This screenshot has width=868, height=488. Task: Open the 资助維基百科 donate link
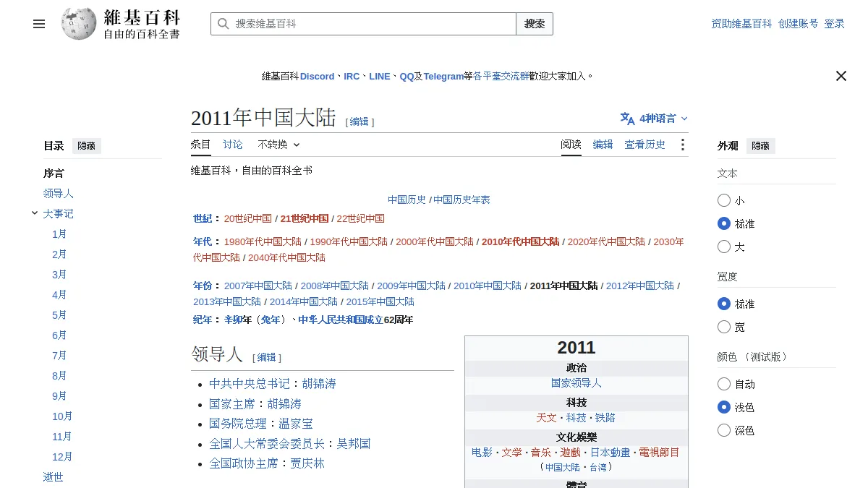coord(741,24)
